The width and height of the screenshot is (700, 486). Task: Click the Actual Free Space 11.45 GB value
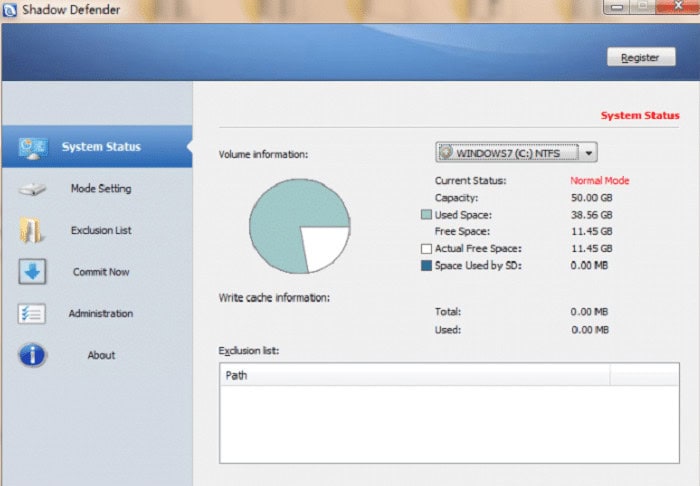(592, 249)
